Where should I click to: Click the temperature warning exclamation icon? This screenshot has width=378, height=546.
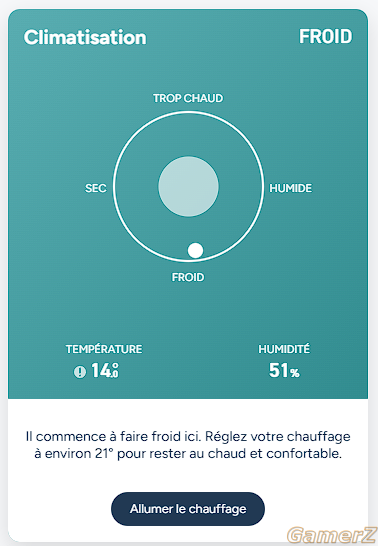pos(80,372)
